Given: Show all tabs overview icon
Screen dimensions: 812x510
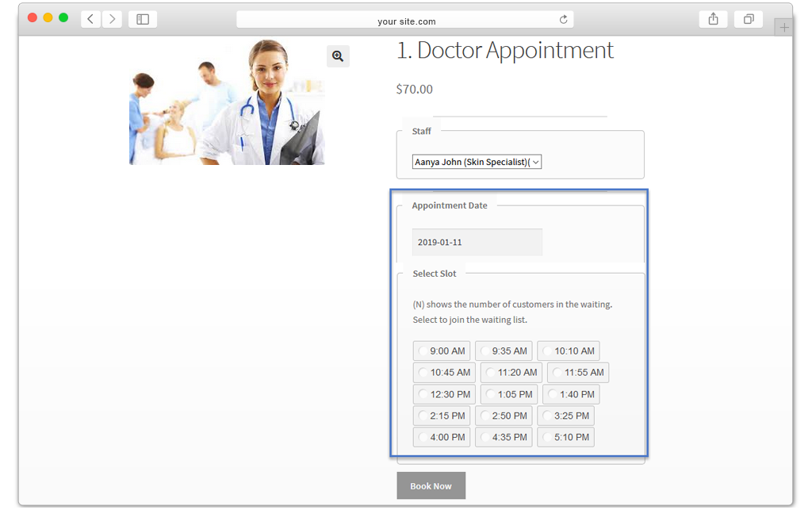Looking at the screenshot, I should [749, 19].
